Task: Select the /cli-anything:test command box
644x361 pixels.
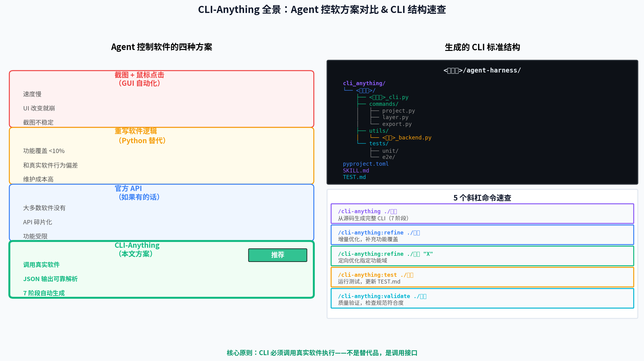Action: click(482, 277)
